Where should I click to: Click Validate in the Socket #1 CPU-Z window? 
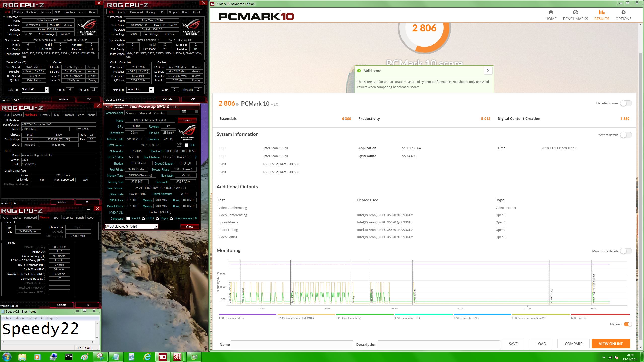coord(63,99)
